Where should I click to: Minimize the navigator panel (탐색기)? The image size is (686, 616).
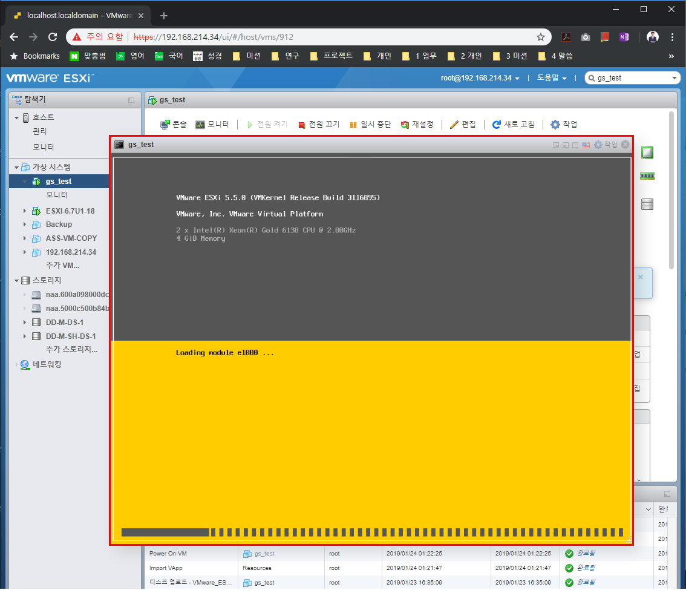click(x=131, y=100)
